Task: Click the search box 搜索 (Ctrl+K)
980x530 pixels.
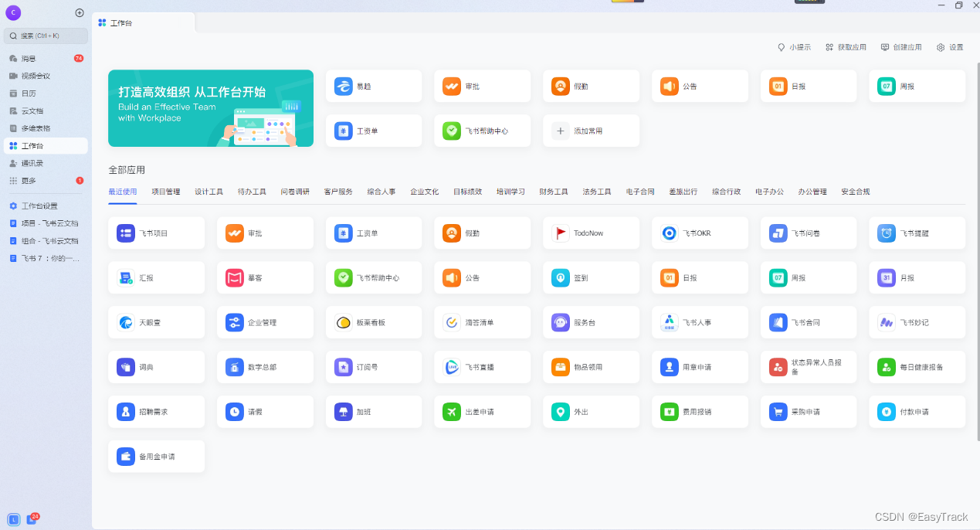Action: pyautogui.click(x=46, y=36)
